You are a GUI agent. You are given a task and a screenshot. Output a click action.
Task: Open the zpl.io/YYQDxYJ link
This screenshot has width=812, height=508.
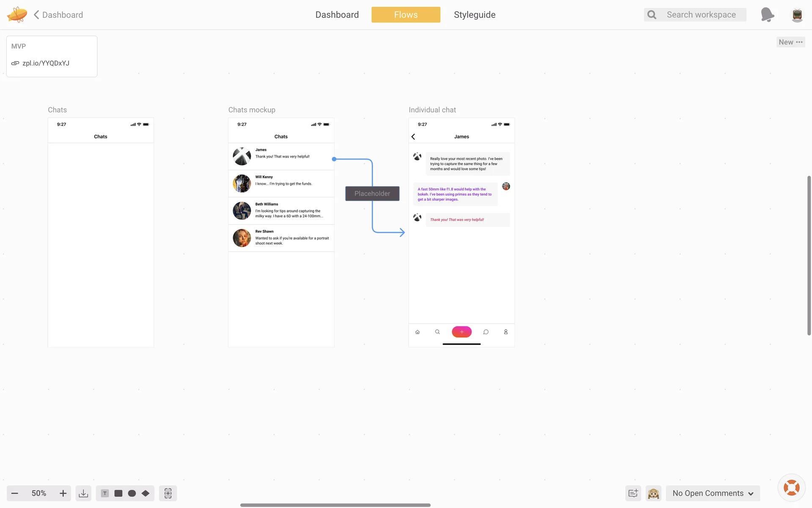(x=46, y=63)
